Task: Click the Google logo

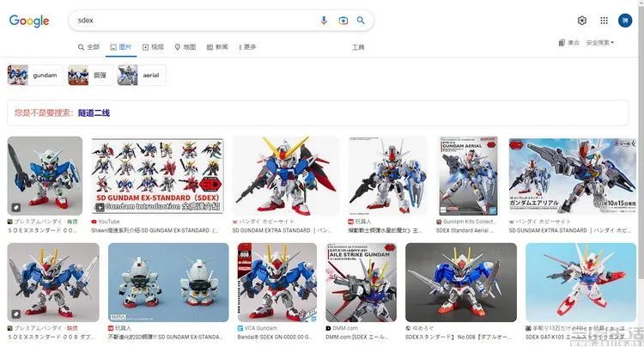Action: click(x=29, y=21)
